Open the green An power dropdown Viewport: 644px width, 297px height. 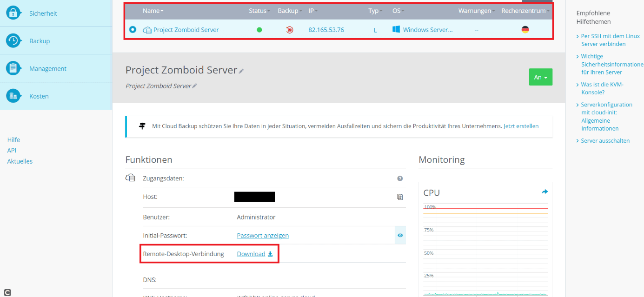click(540, 77)
